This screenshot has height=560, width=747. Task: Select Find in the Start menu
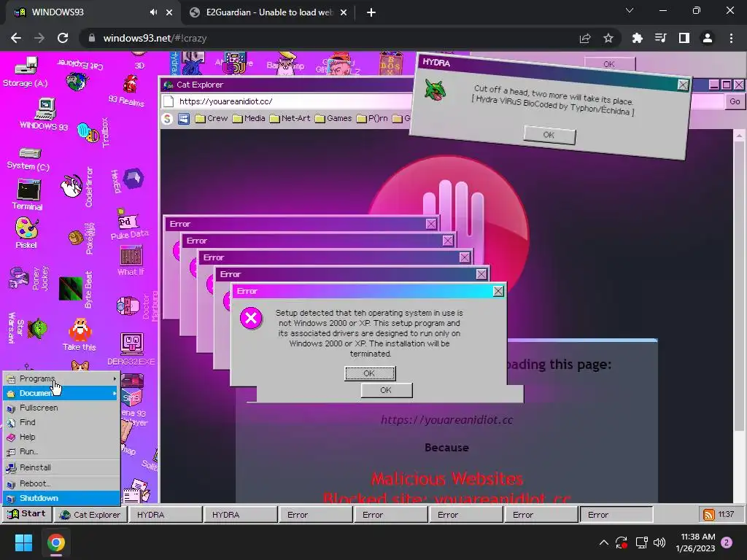(61, 422)
